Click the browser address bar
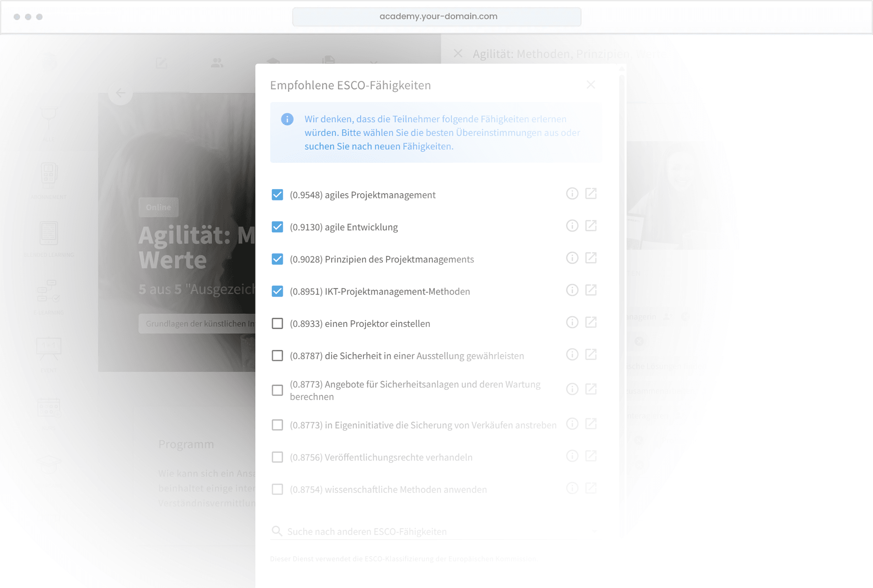873x588 pixels. click(x=436, y=16)
